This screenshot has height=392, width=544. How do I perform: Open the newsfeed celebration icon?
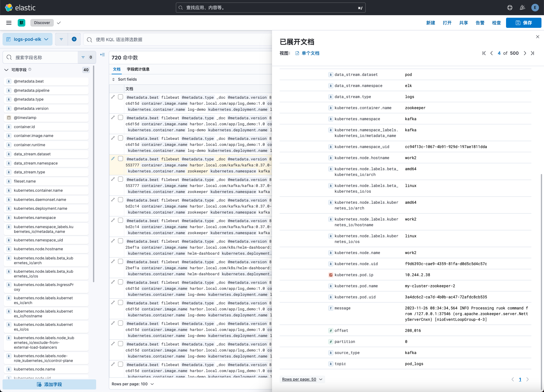click(522, 8)
